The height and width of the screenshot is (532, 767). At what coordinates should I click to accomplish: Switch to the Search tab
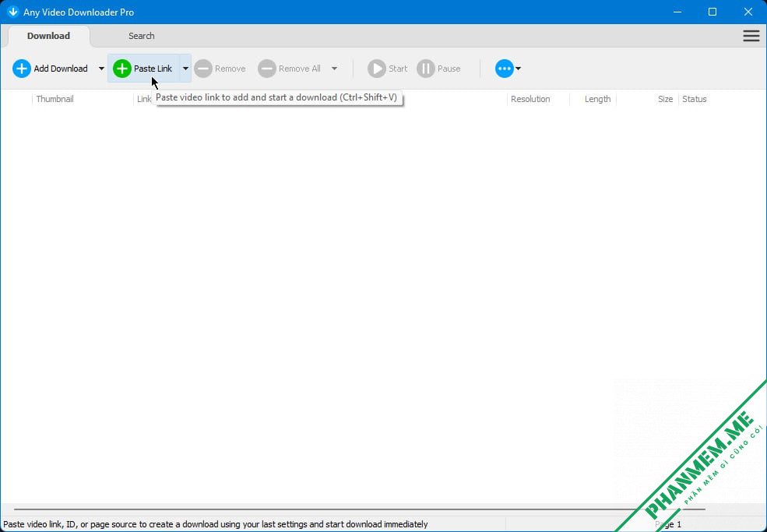click(142, 36)
